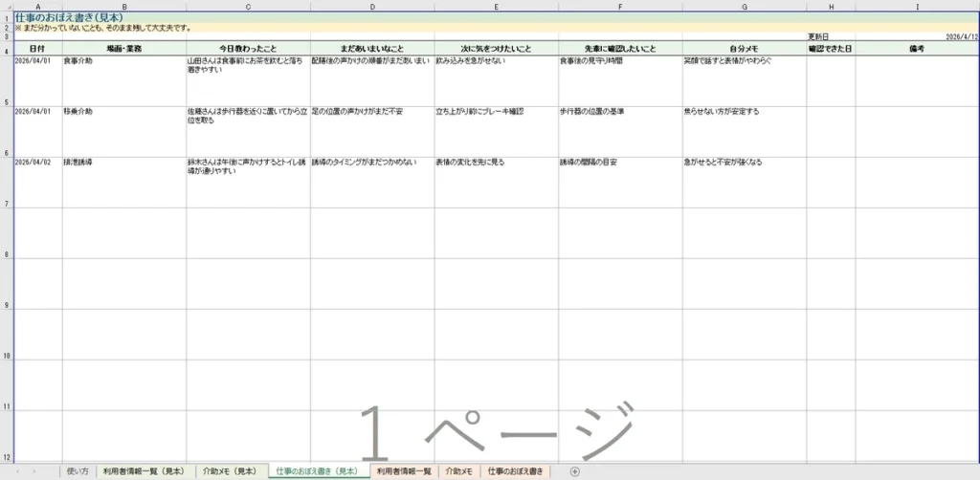Click the 日付 header cell
The height and width of the screenshot is (480, 980).
[37, 48]
